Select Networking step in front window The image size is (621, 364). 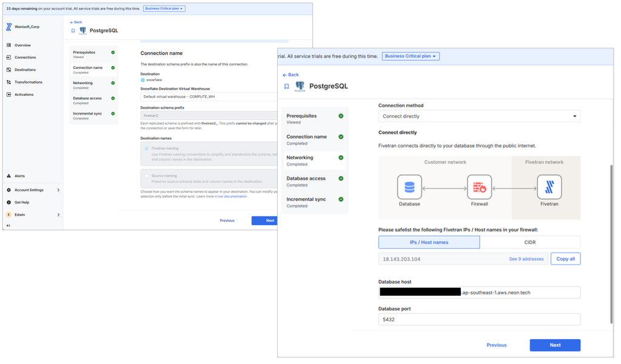coord(315,160)
